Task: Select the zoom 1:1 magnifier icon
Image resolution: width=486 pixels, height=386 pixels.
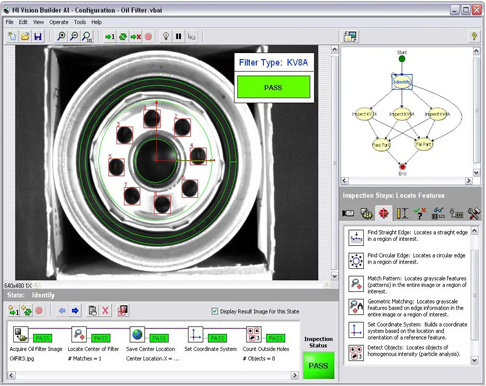Action: 87,36
